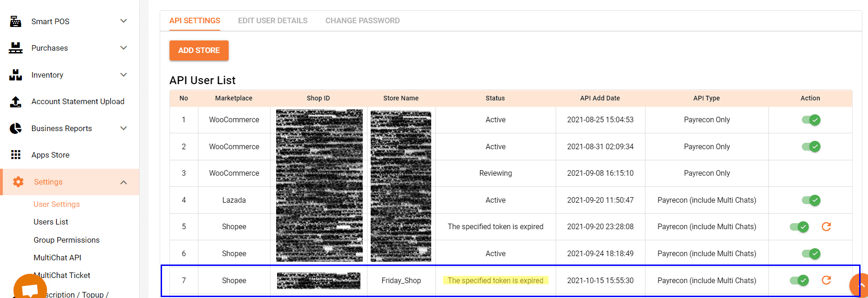Click the Store Name column header
The image size is (868, 298).
point(401,98)
